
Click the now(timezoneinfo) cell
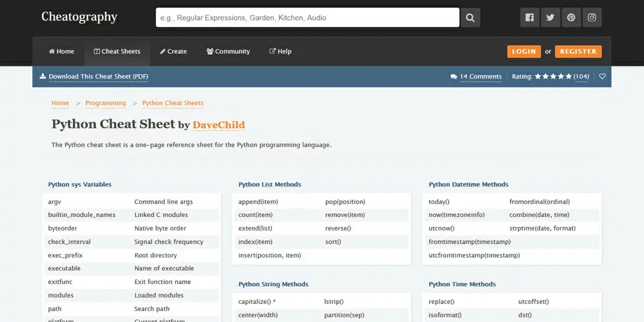click(x=457, y=215)
